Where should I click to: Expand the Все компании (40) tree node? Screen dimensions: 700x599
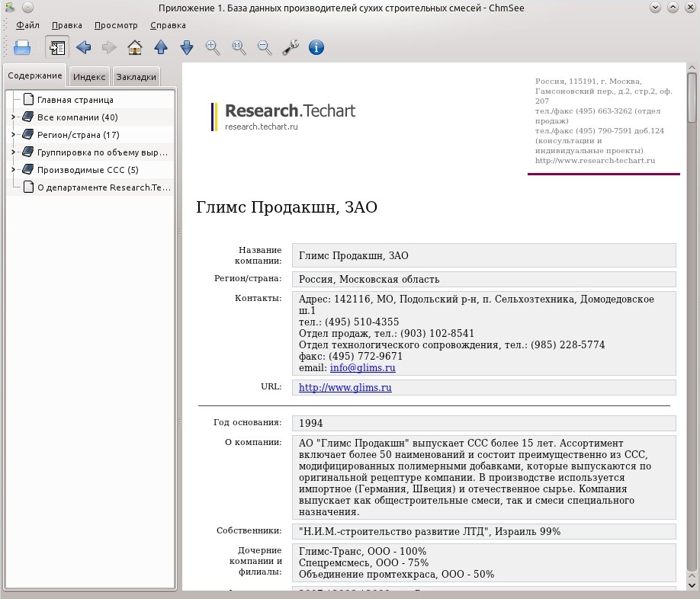coord(13,117)
